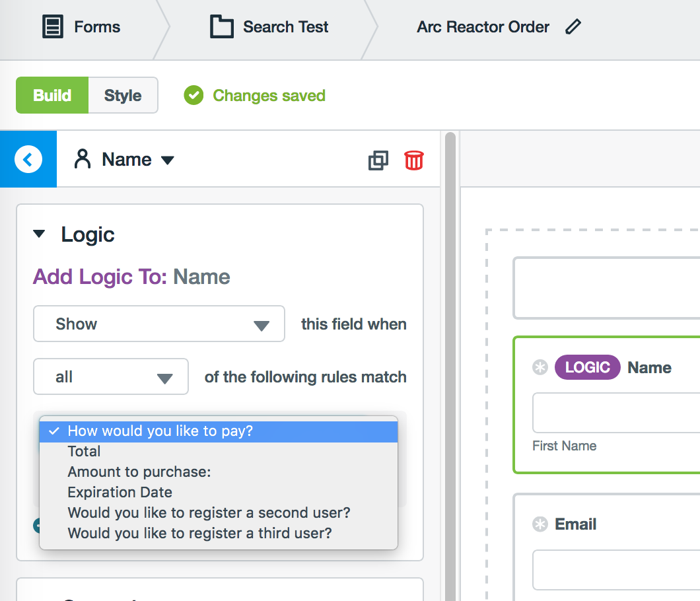The image size is (700, 601).
Task: Delete field using red trash icon
Action: (x=414, y=160)
